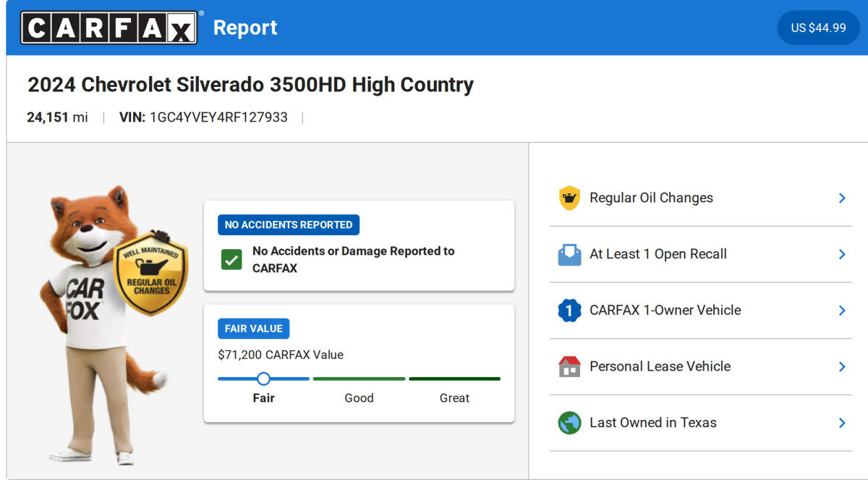Click the 1-Owner blue badge icon
This screenshot has height=480, width=868.
pos(569,311)
